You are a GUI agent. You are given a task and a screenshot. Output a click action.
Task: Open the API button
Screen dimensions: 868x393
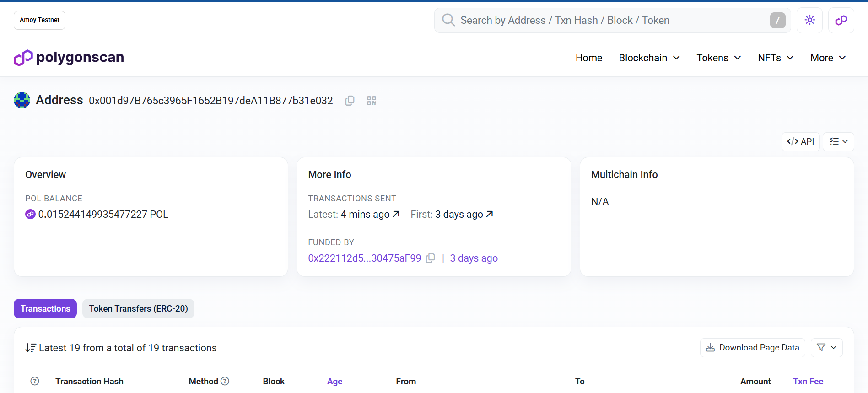[800, 141]
